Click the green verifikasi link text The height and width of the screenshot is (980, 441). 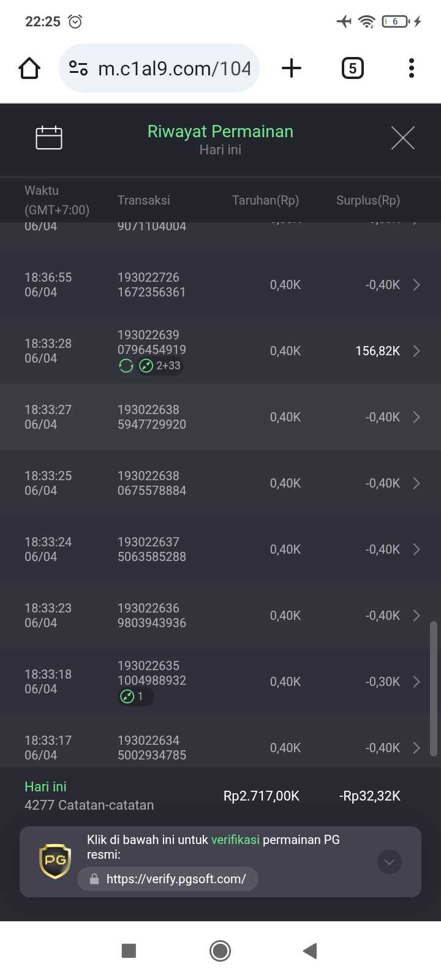tap(235, 840)
